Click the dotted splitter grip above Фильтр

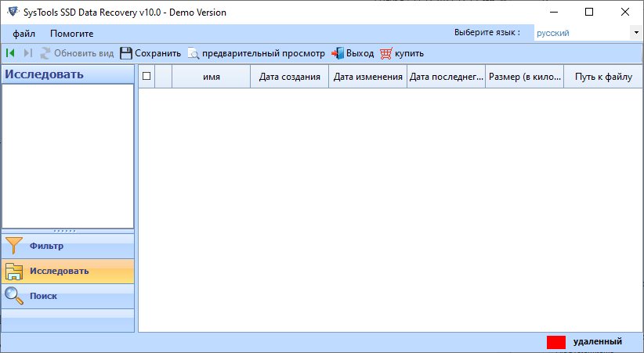pos(65,231)
